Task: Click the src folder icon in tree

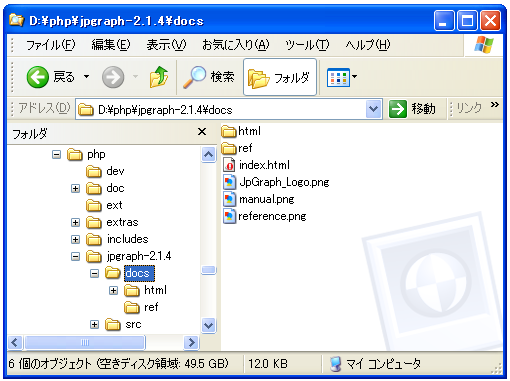Action: click(x=113, y=325)
